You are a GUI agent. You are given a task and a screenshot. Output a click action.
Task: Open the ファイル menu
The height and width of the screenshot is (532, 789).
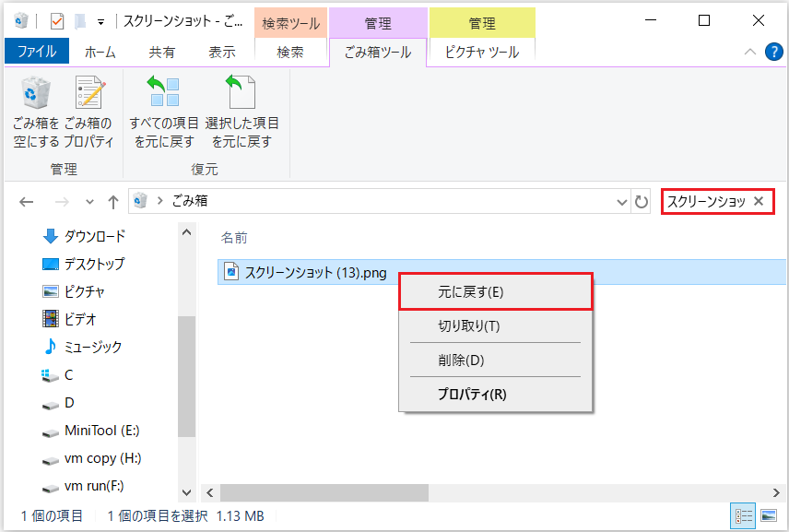pos(37,52)
